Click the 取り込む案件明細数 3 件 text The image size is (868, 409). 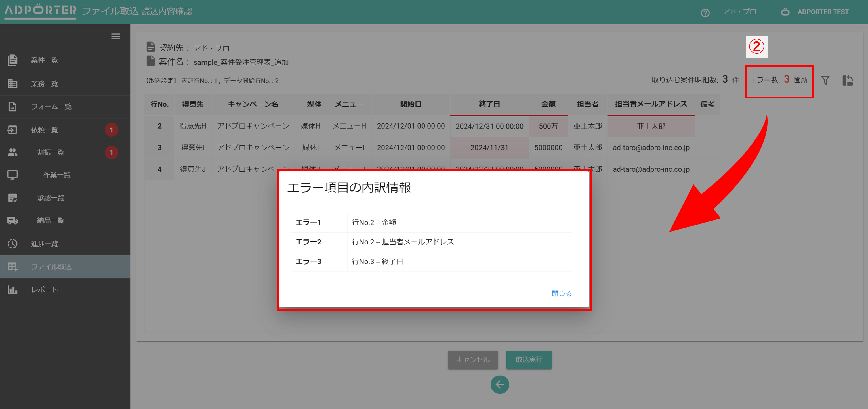point(695,80)
